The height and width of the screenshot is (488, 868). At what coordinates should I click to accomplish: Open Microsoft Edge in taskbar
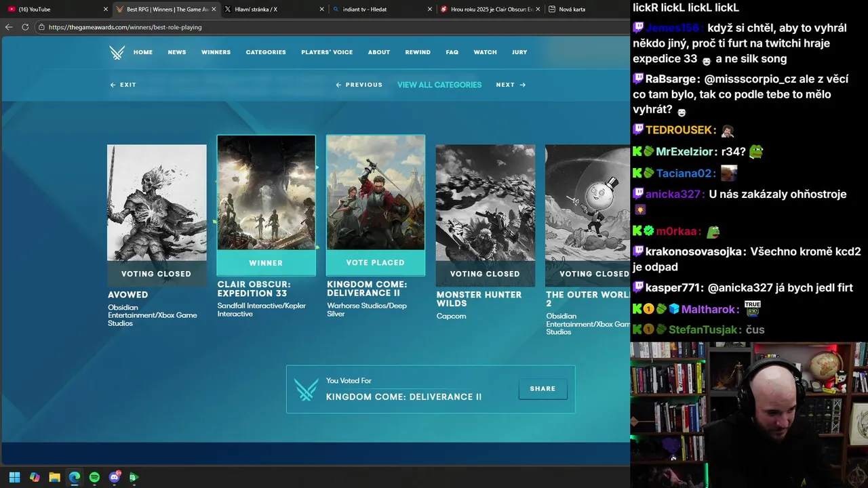[x=75, y=477]
